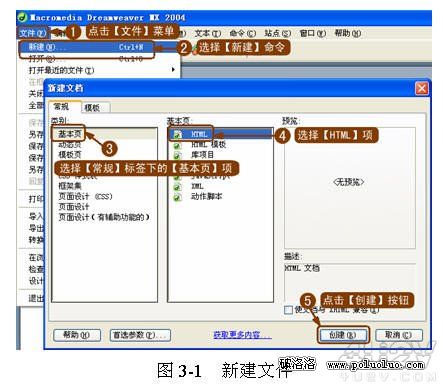Select 动态页 in the category list
The width and height of the screenshot is (443, 384).
(70, 144)
